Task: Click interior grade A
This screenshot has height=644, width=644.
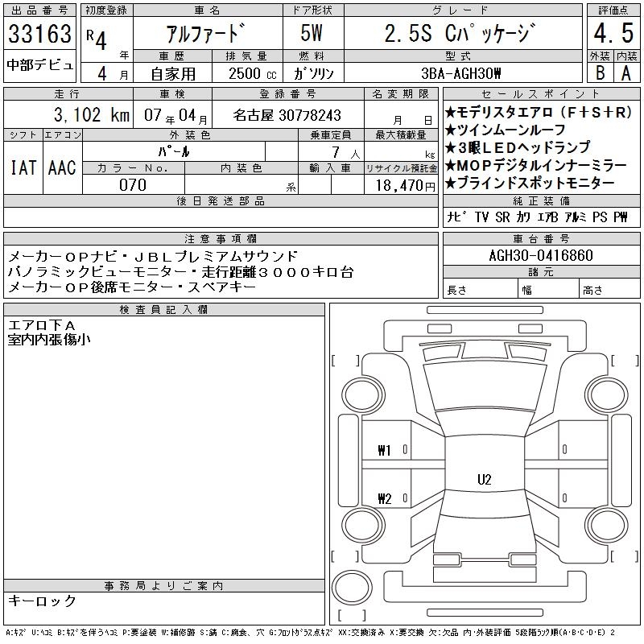Action: click(x=626, y=73)
